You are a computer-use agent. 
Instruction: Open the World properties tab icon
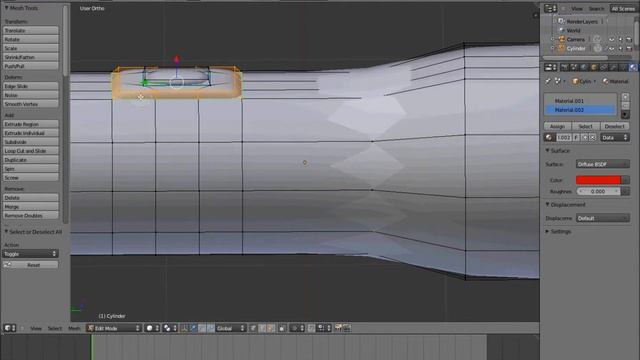pos(583,67)
